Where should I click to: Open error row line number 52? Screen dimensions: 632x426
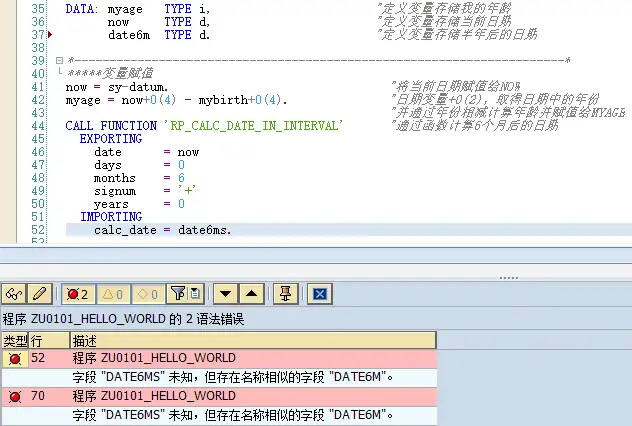(38, 358)
